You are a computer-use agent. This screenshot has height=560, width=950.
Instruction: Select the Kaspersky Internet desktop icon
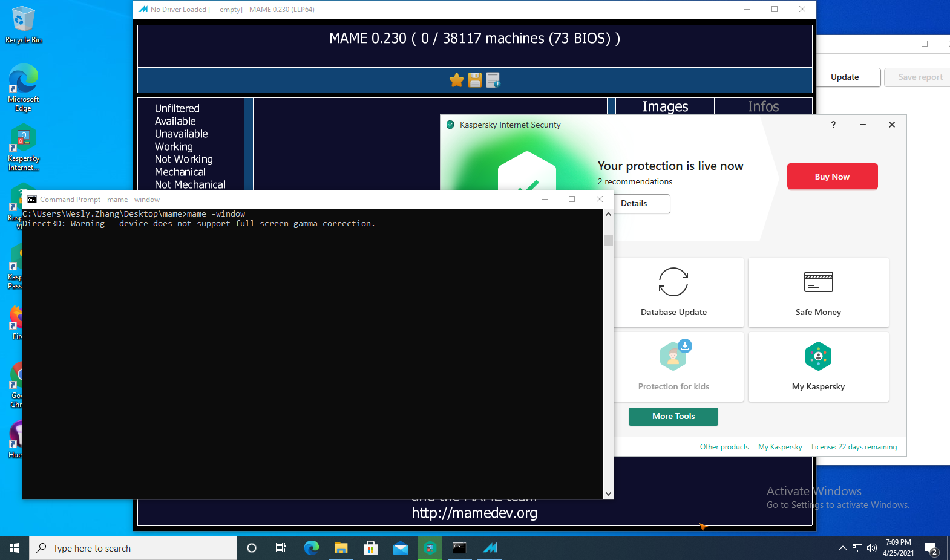tap(24, 148)
